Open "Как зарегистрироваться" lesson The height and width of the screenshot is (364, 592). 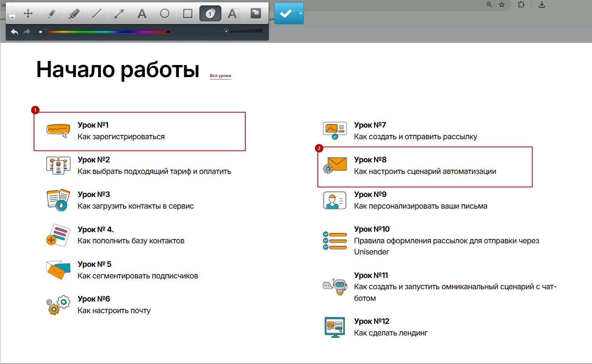[x=121, y=137]
